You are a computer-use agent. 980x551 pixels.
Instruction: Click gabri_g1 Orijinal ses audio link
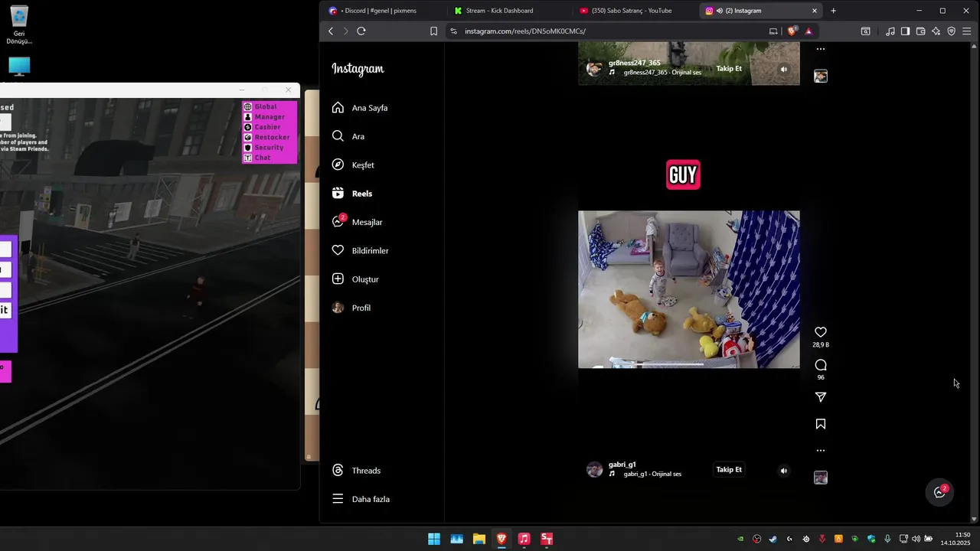pos(652,474)
